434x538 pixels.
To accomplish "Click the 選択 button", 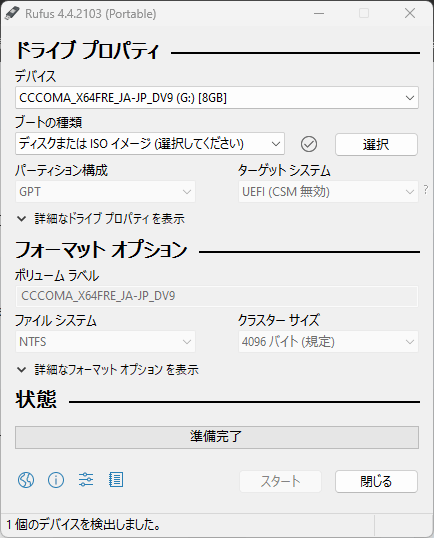I will tap(376, 144).
